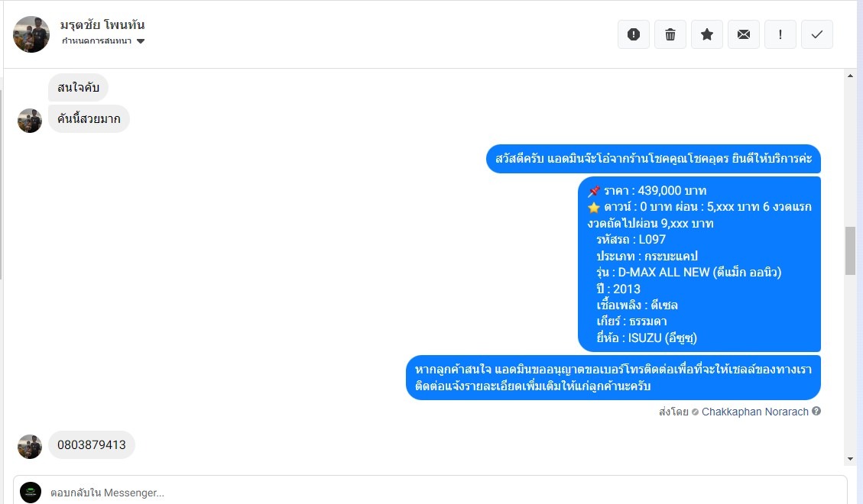Click สนใจคับ message bubble
The width and height of the screenshot is (863, 504).
click(78, 87)
